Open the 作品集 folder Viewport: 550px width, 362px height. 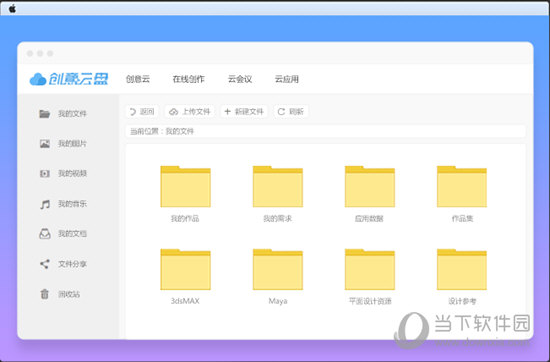pos(462,186)
